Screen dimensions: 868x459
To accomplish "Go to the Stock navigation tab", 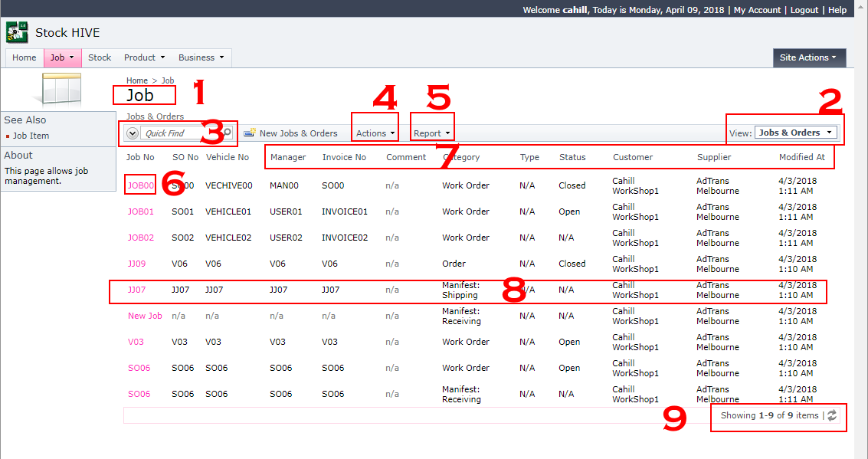I will tap(100, 57).
